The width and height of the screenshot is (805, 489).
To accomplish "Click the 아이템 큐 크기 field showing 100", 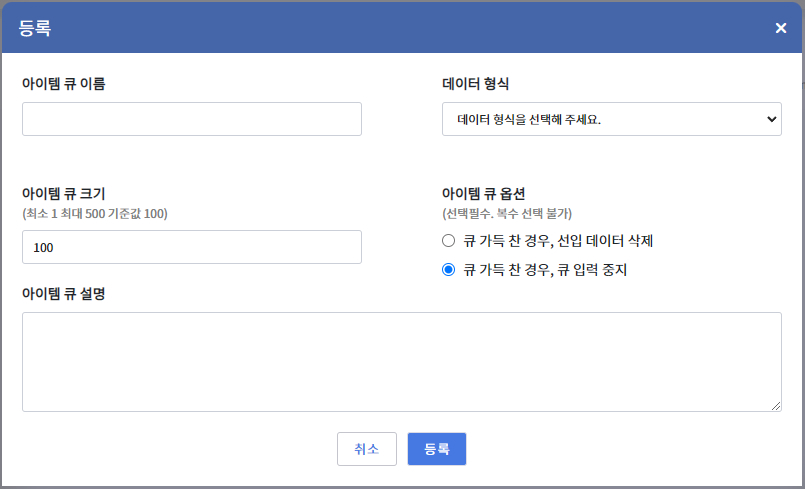I will click(191, 247).
